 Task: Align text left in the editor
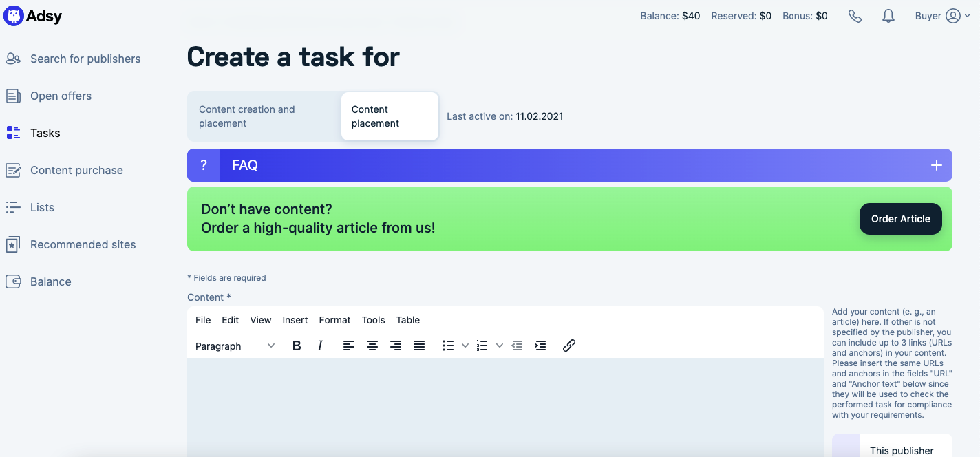[x=349, y=346]
